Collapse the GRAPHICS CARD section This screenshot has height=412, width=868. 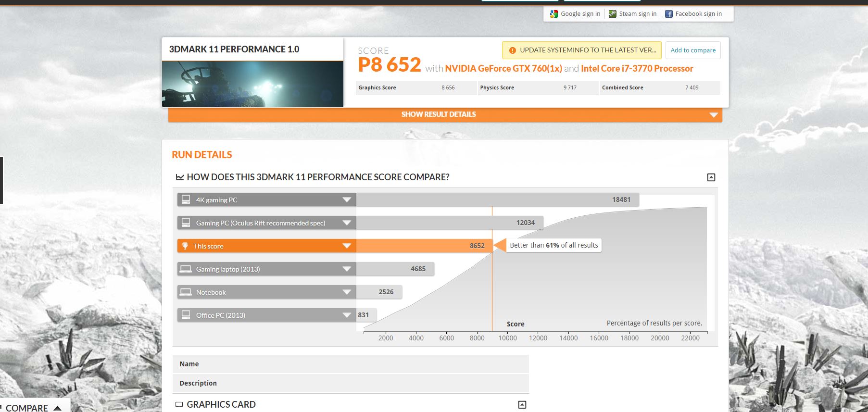(x=522, y=405)
